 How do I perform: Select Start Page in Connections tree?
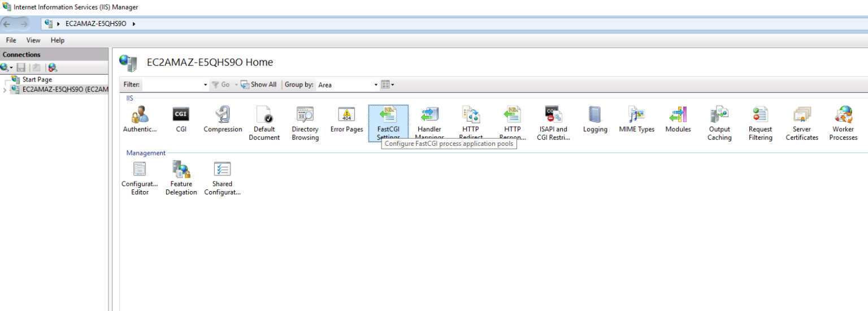(x=37, y=80)
